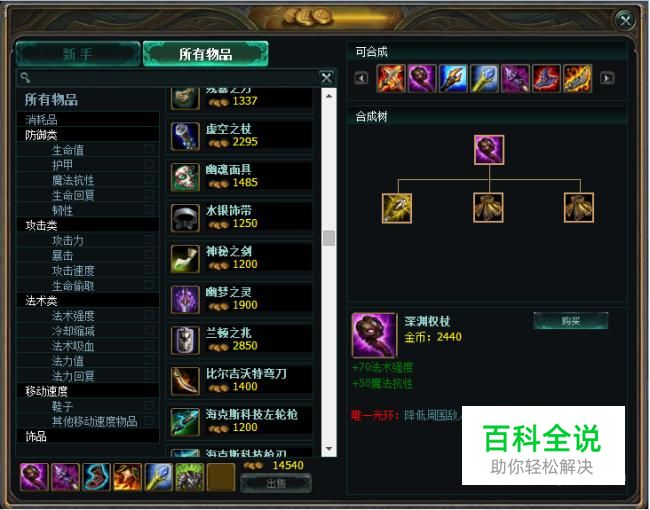Click the 比尔吉沃特弯刀 icon
The image size is (650, 510).
click(x=185, y=381)
